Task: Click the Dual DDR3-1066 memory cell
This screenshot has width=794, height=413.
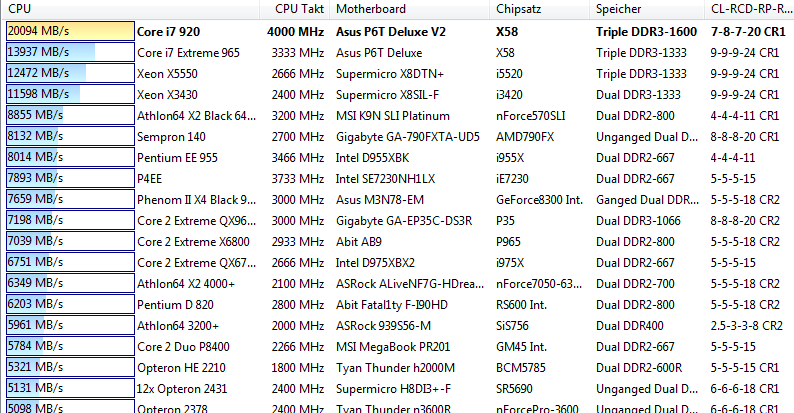Action: click(x=638, y=221)
